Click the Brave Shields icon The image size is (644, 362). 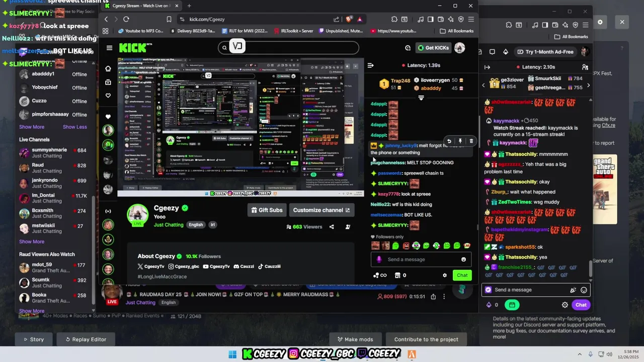(349, 19)
